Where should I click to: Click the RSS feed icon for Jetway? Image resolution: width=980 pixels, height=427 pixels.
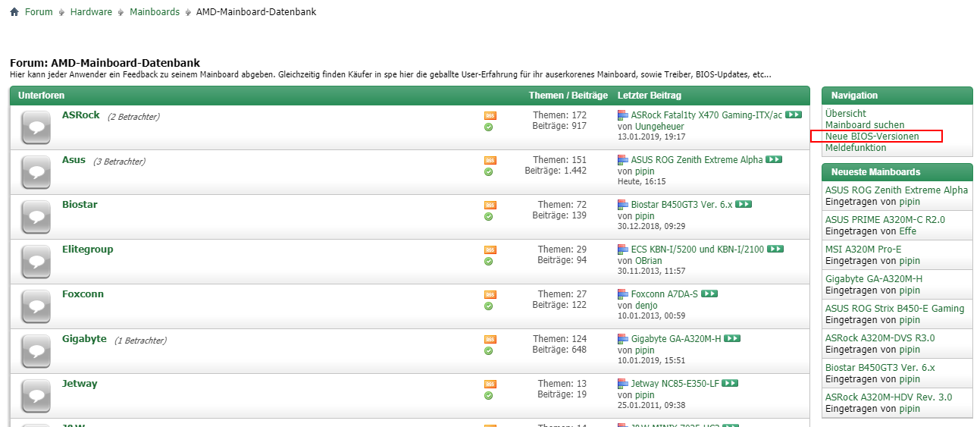pyautogui.click(x=490, y=385)
